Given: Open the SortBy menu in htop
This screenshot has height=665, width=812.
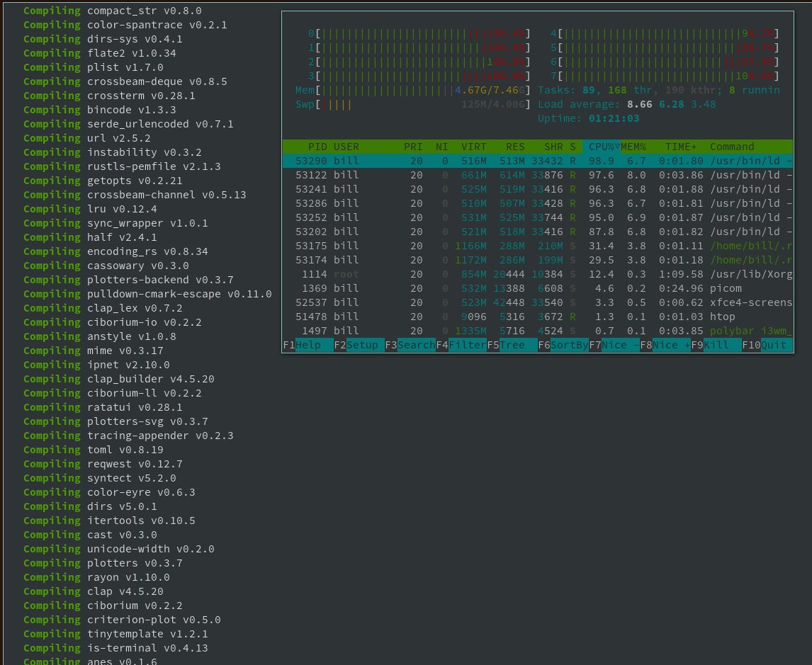Looking at the screenshot, I should click(563, 345).
